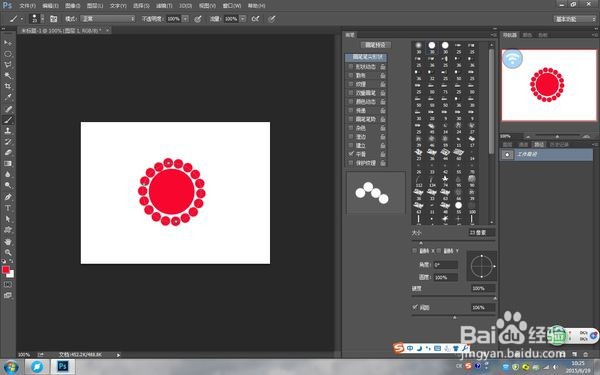Adjust the spacing slider handle
This screenshot has height=375, width=600.
(x=455, y=317)
